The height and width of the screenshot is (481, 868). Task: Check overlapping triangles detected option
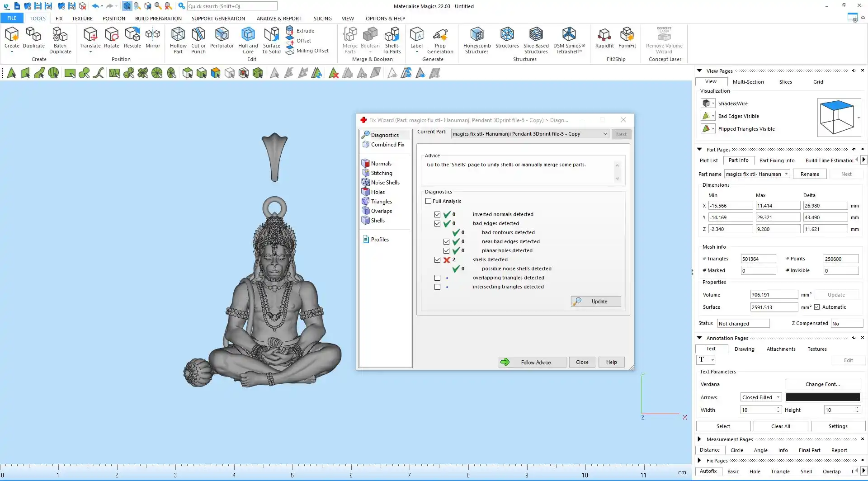tap(437, 278)
